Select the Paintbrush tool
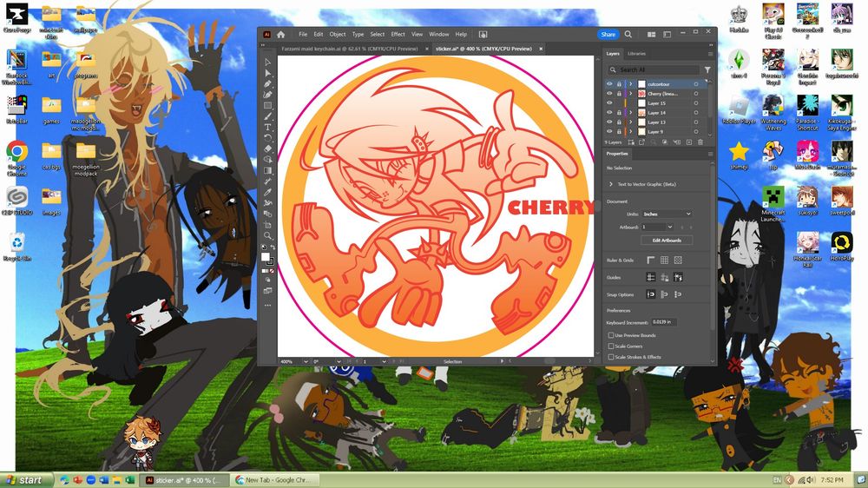The height and width of the screenshot is (488, 868). pos(268,116)
